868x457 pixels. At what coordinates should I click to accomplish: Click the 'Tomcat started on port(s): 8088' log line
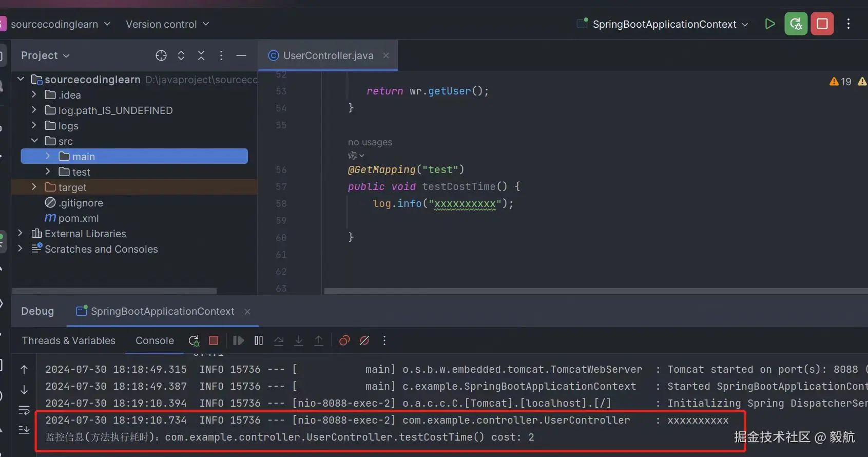pyautogui.click(x=456, y=369)
